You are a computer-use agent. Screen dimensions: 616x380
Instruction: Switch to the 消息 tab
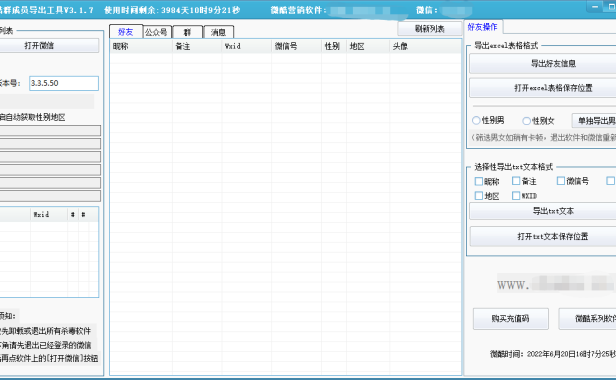pyautogui.click(x=219, y=32)
